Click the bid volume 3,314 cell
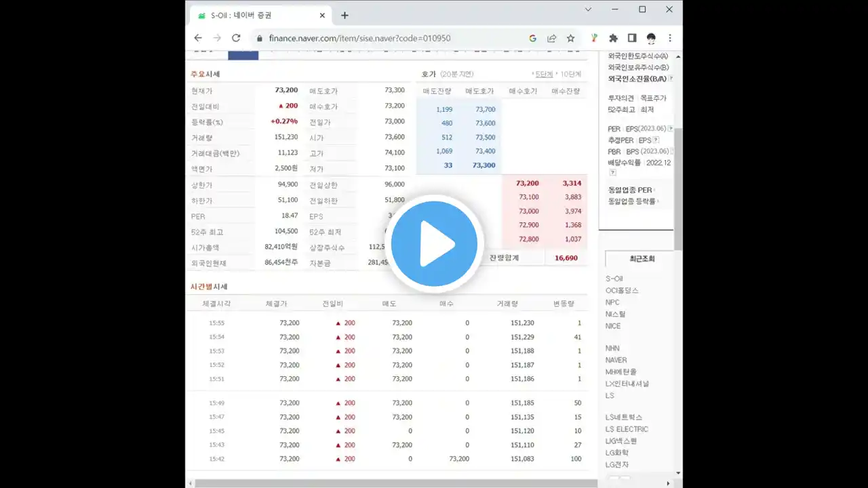The height and width of the screenshot is (488, 868). 572,184
